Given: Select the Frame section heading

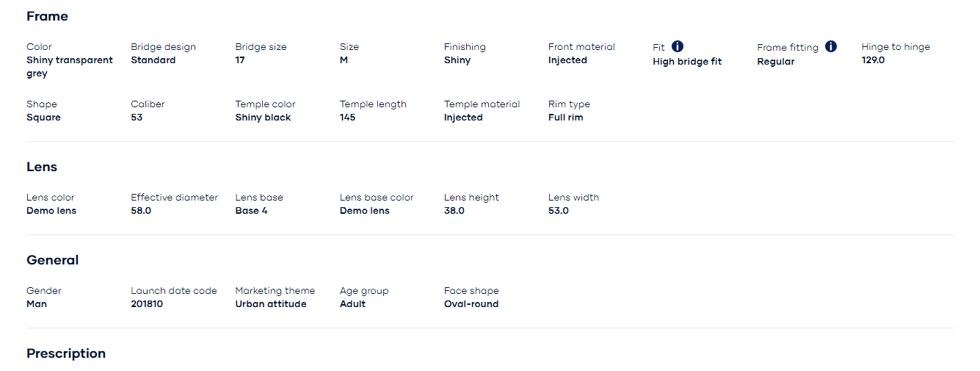Looking at the screenshot, I should tap(47, 16).
